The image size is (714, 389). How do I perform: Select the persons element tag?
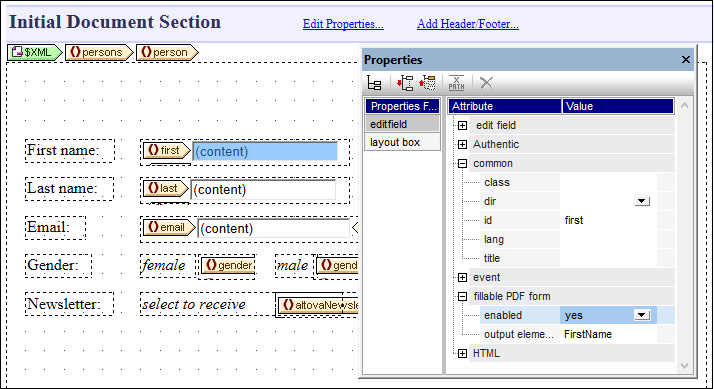coord(99,52)
